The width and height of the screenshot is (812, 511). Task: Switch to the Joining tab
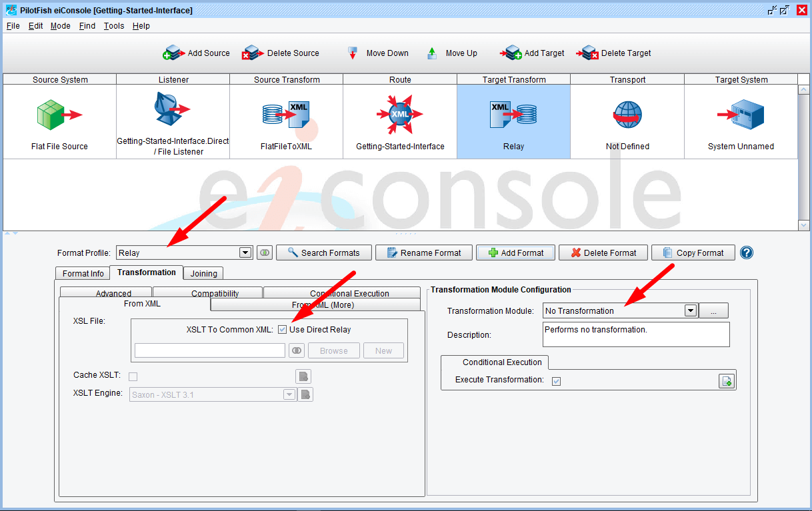(x=204, y=273)
